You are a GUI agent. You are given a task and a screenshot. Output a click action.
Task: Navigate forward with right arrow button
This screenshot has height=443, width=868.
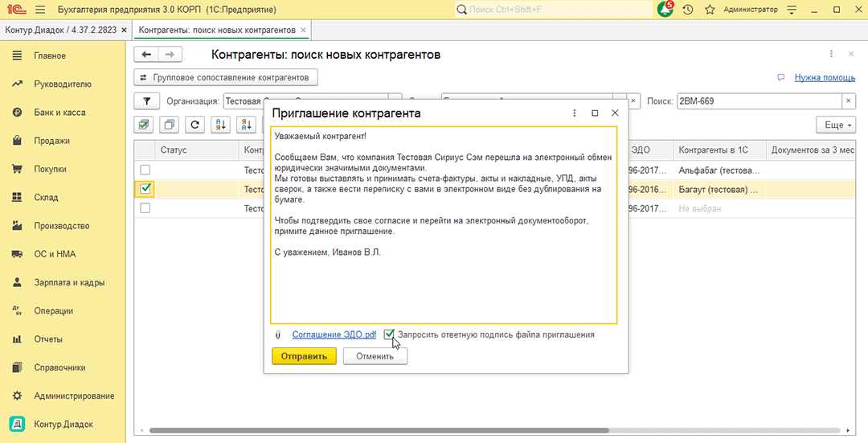tap(170, 54)
